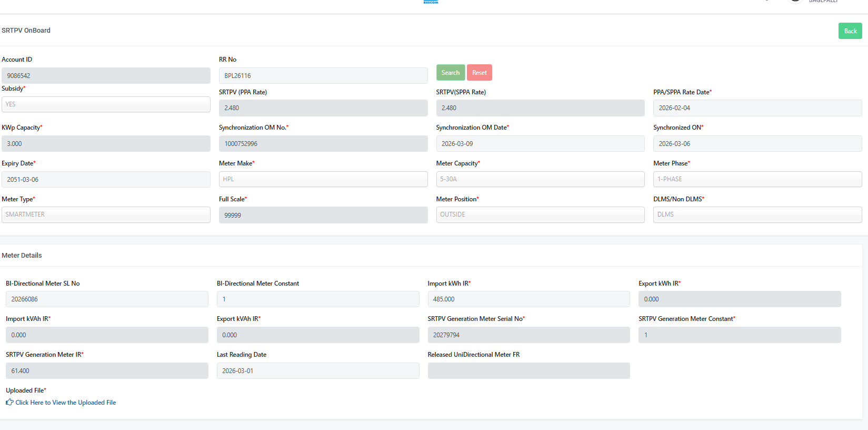Select the Synchronization OM No. field
This screenshot has height=430, width=868.
click(x=323, y=144)
